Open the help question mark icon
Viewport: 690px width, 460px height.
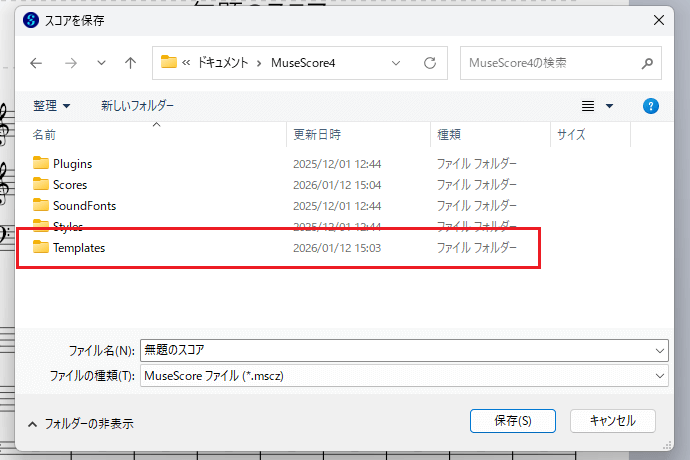coord(651,105)
